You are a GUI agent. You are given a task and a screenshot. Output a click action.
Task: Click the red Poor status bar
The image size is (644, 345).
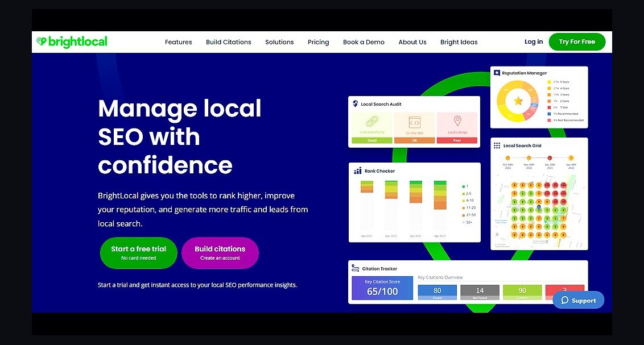457,140
